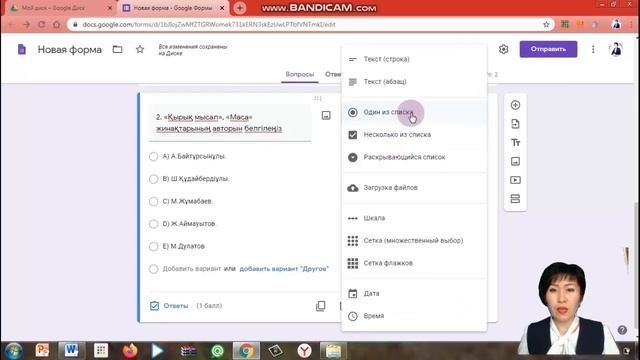Add question plus icon in sidebar
Viewport: 640px width, 360px height.
click(515, 105)
